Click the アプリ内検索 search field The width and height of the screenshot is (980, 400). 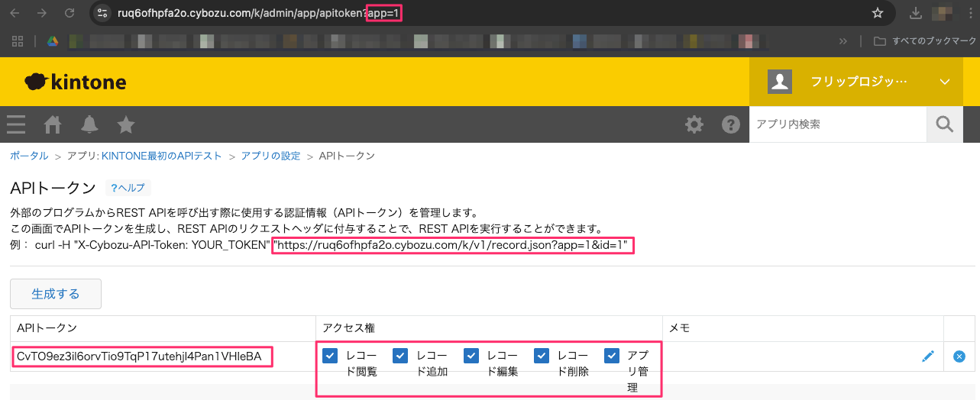pyautogui.click(x=838, y=124)
